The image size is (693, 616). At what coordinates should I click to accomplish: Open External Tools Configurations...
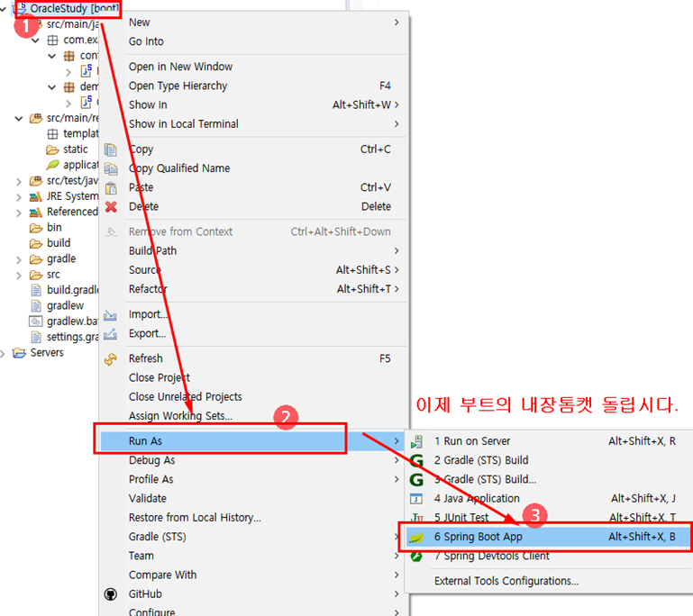549,581
